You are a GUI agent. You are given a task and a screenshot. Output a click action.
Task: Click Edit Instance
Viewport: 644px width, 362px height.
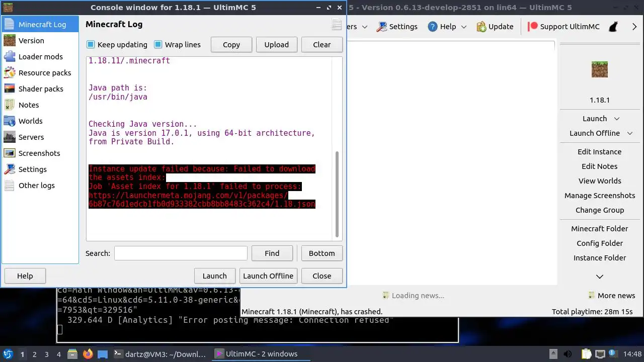(600, 152)
